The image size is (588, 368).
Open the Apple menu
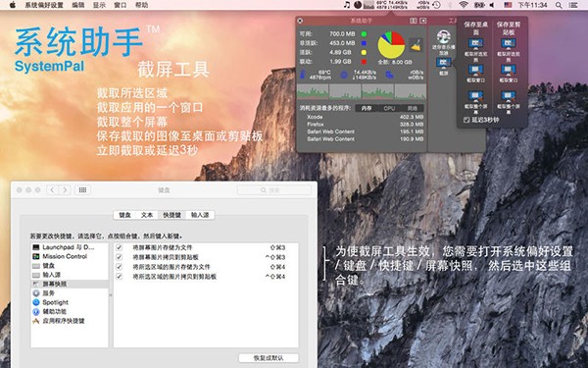tap(13, 5)
